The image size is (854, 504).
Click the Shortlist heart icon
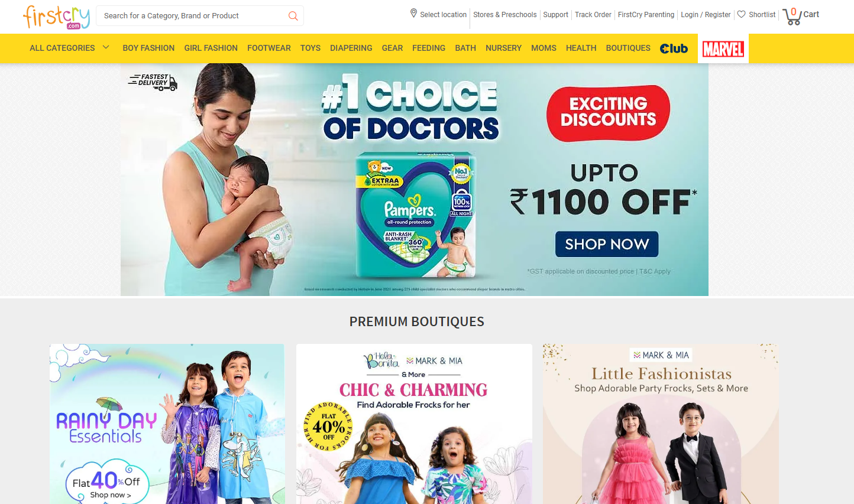741,14
